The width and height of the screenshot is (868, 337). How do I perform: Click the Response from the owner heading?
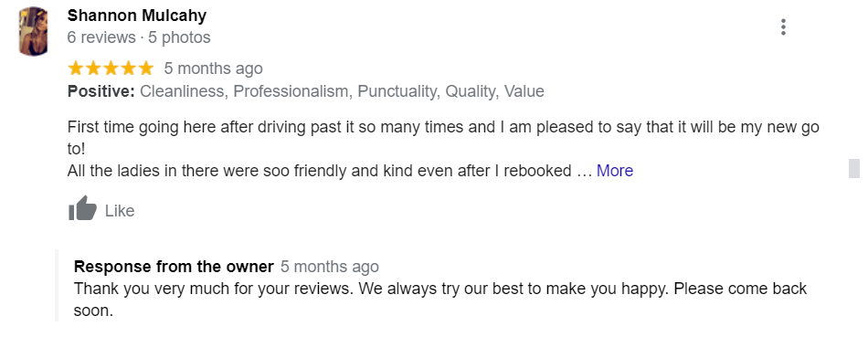pyautogui.click(x=174, y=267)
